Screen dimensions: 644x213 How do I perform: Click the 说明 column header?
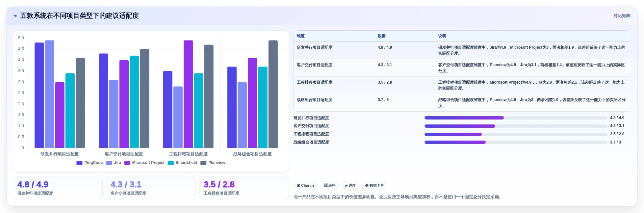click(442, 36)
